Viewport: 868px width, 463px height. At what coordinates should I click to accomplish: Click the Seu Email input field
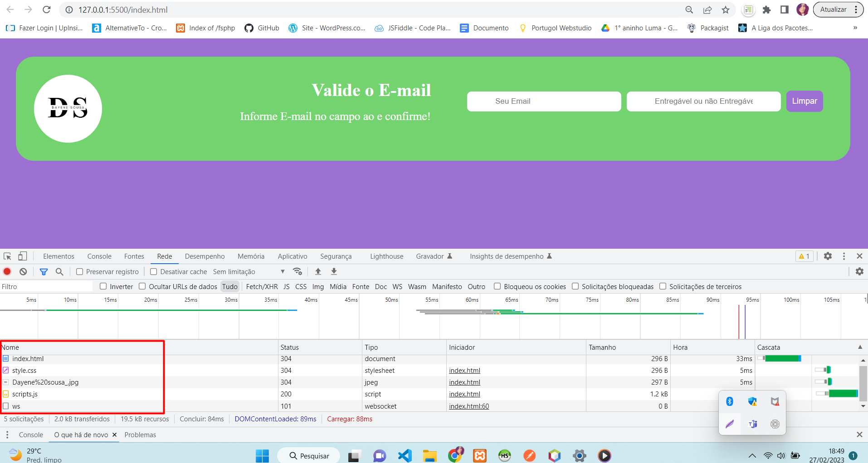(544, 101)
